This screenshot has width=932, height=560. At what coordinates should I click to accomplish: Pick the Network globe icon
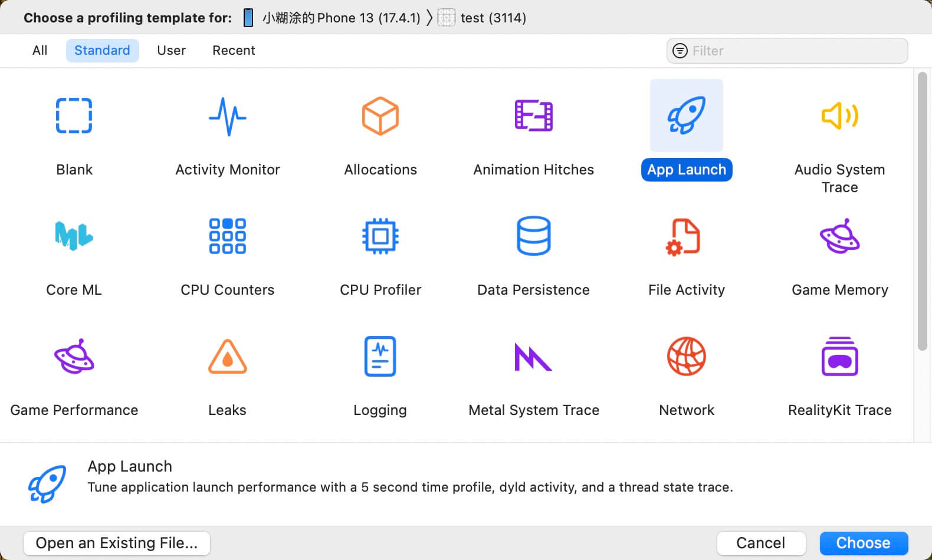(x=687, y=356)
